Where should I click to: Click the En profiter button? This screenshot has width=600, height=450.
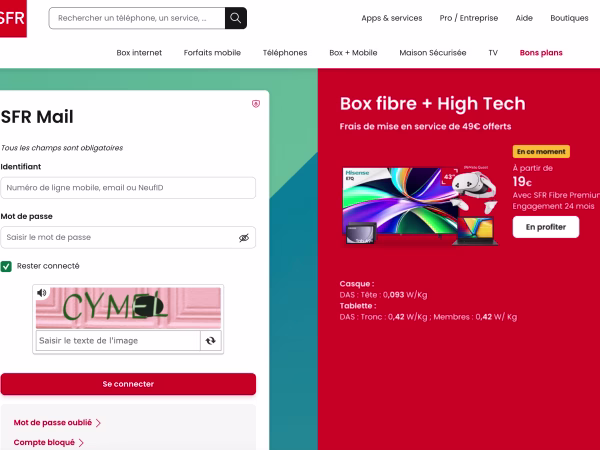(x=545, y=228)
